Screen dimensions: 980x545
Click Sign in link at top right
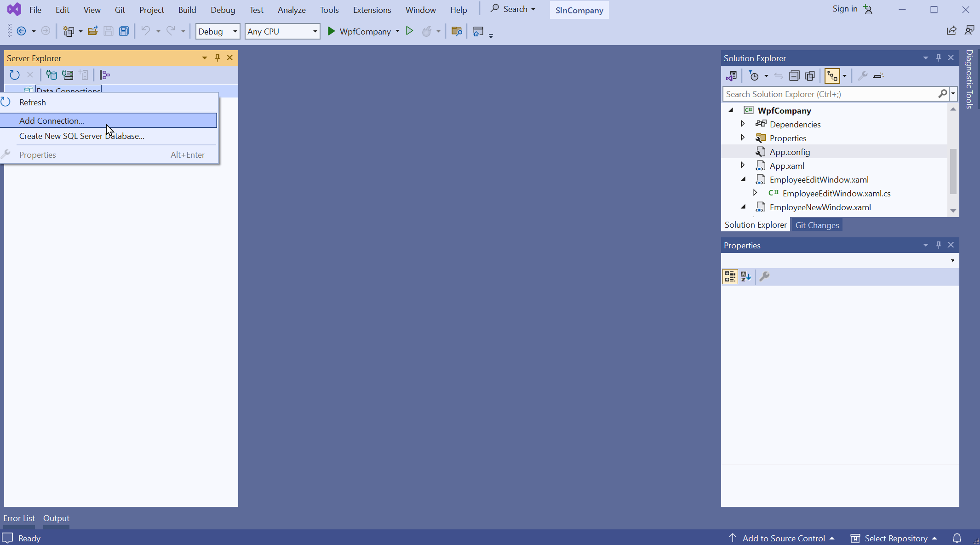click(x=844, y=9)
